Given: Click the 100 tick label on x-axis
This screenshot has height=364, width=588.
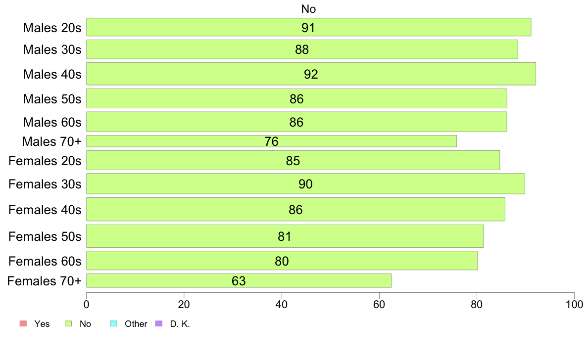Looking at the screenshot, I should click(x=574, y=304).
